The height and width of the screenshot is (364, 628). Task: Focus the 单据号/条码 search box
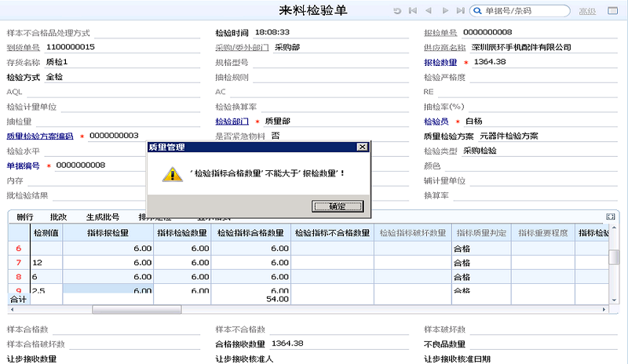coord(525,11)
